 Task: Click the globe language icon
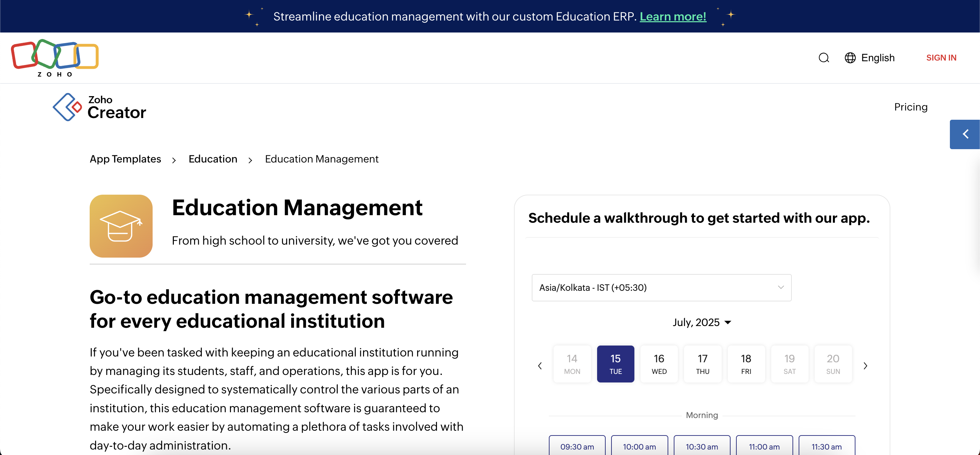coord(850,58)
